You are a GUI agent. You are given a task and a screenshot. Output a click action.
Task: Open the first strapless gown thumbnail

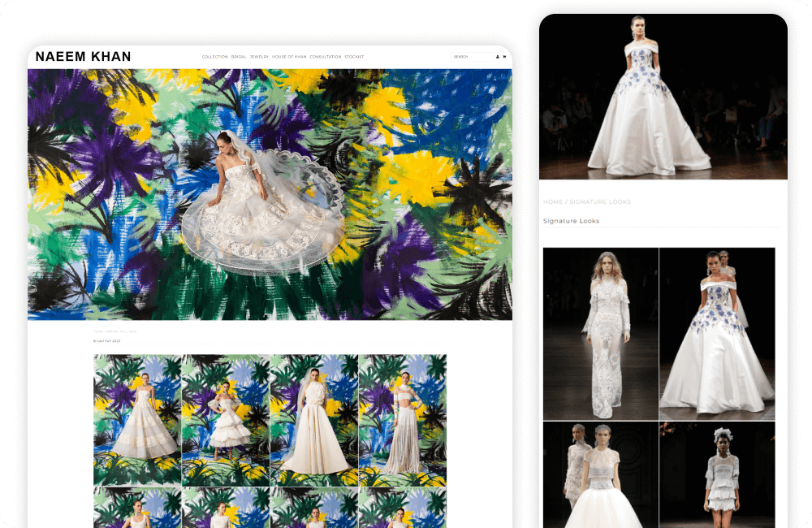click(x=137, y=419)
